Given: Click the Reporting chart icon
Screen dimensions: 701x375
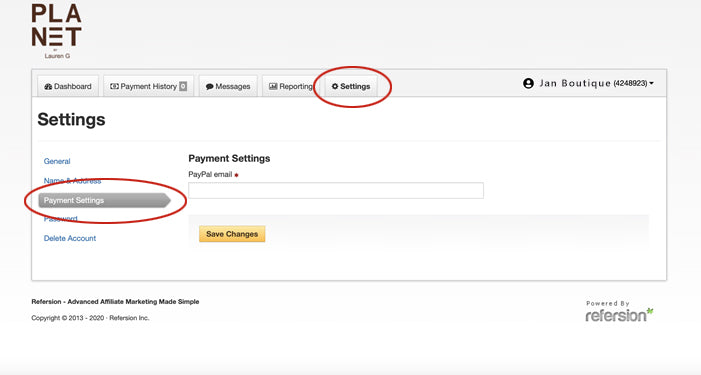Looking at the screenshot, I should click(x=273, y=86).
